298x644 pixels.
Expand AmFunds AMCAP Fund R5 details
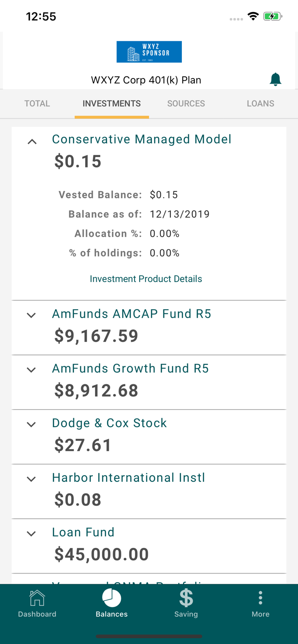31,315
